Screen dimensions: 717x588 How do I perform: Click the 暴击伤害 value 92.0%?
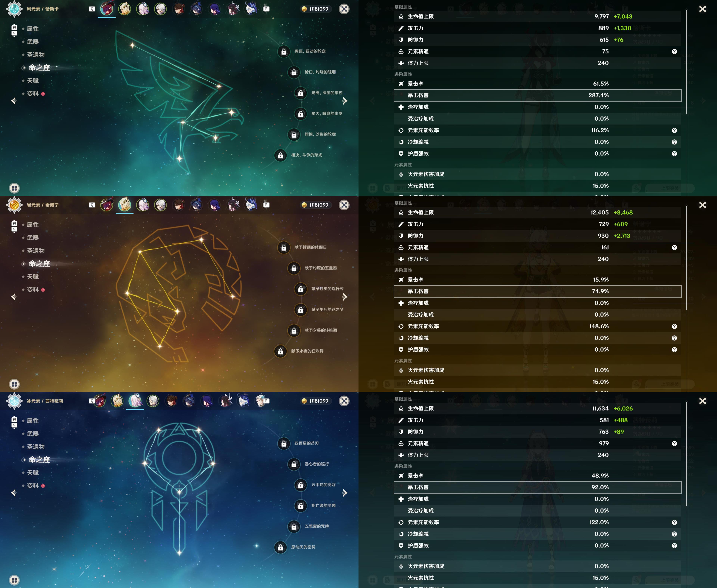click(600, 487)
